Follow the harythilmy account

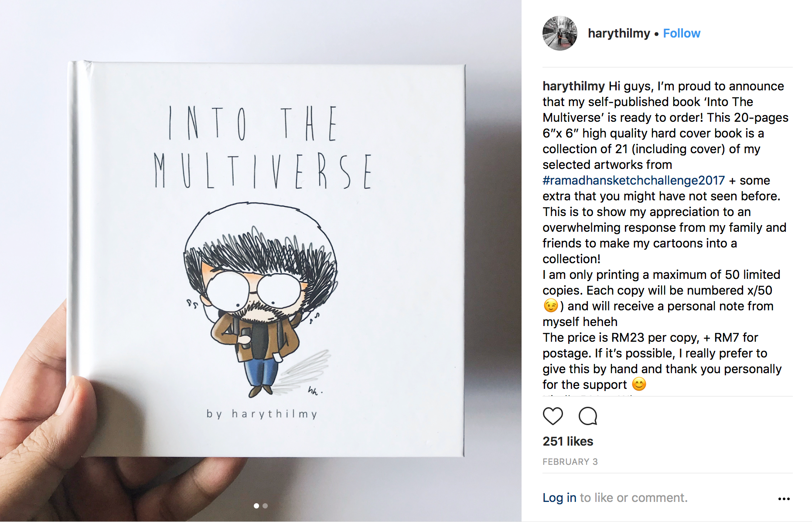click(x=682, y=33)
